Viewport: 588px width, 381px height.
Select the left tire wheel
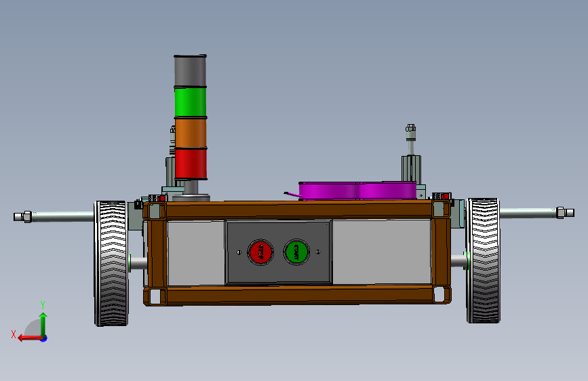point(111,263)
